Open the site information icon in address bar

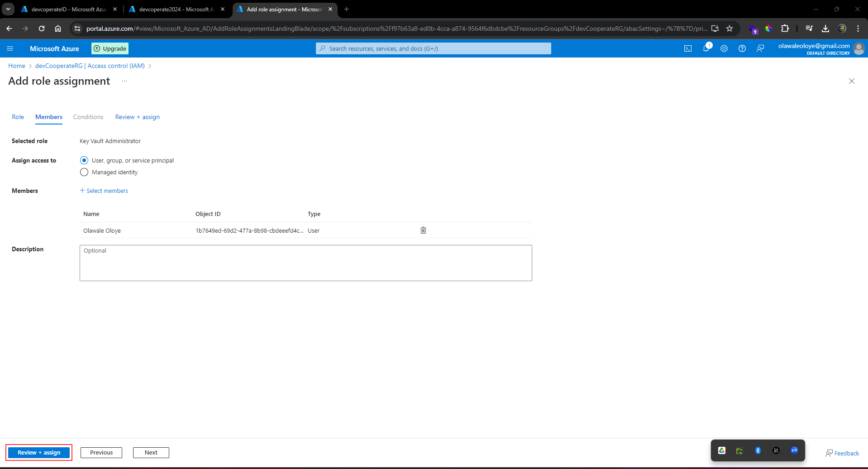click(x=77, y=29)
